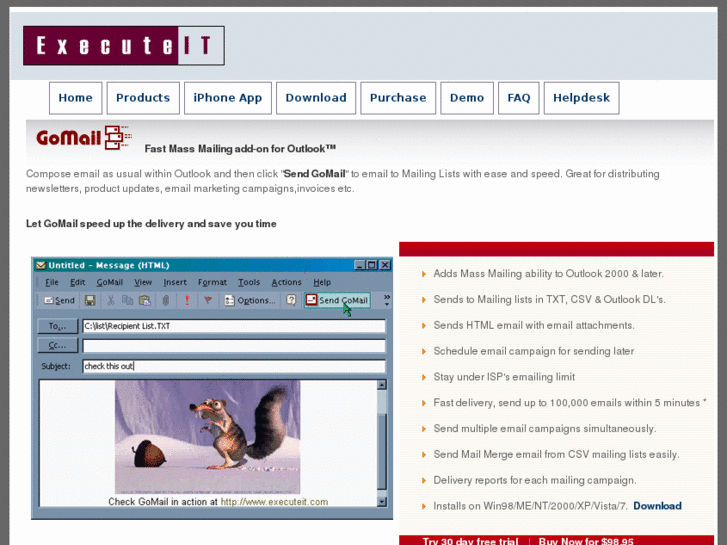Image resolution: width=727 pixels, height=545 pixels.
Task: Click Download in the navigation bar
Action: (x=316, y=98)
